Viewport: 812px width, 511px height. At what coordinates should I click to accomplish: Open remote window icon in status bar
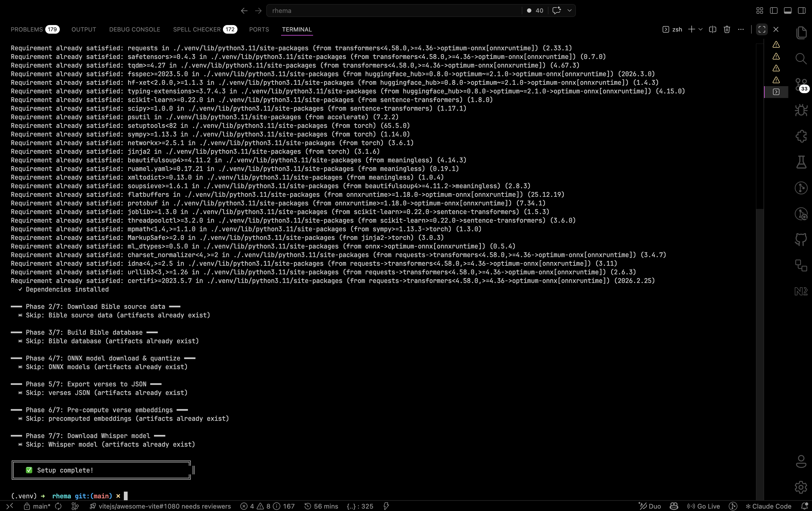tap(10, 506)
